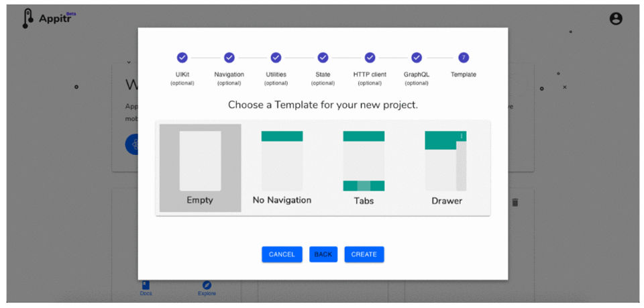Click the Docs link text behind dialog
This screenshot has height=308, width=644.
click(x=146, y=294)
